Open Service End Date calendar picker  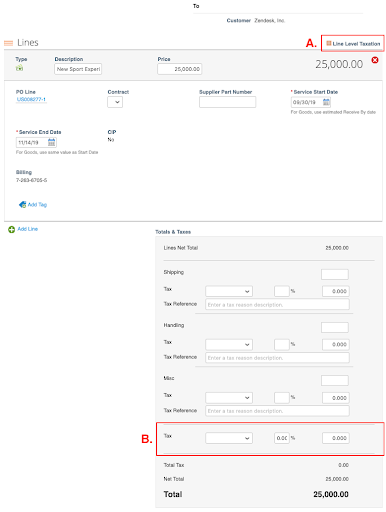52,142
